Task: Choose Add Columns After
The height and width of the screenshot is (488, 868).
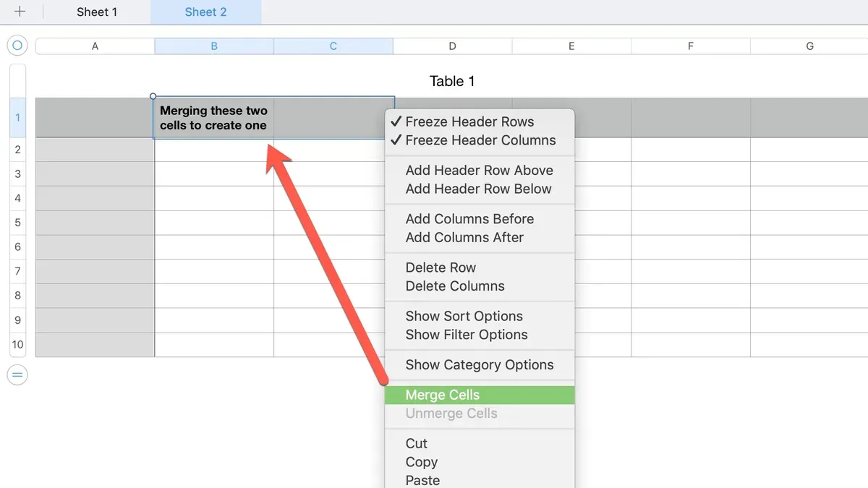Action: [x=480, y=237]
